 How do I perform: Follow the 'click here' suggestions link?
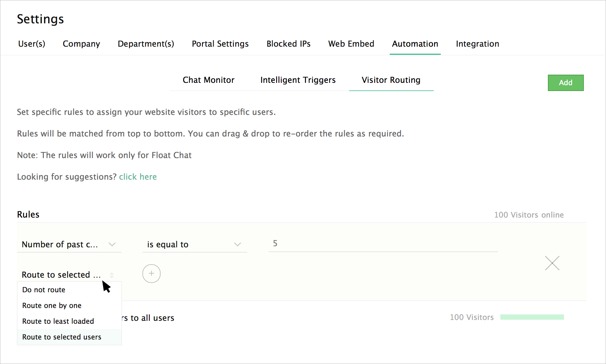[138, 177]
